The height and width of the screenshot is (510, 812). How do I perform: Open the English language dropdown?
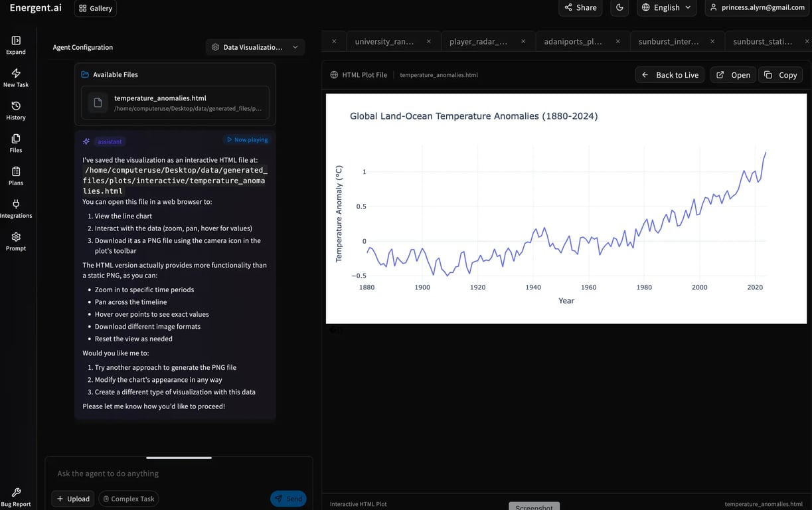pyautogui.click(x=667, y=7)
